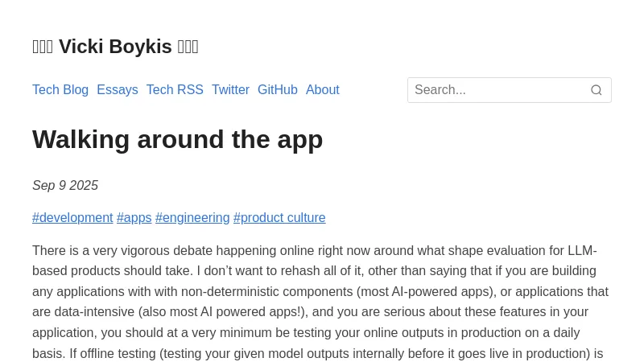Open the Tech RSS feed link

click(x=175, y=90)
